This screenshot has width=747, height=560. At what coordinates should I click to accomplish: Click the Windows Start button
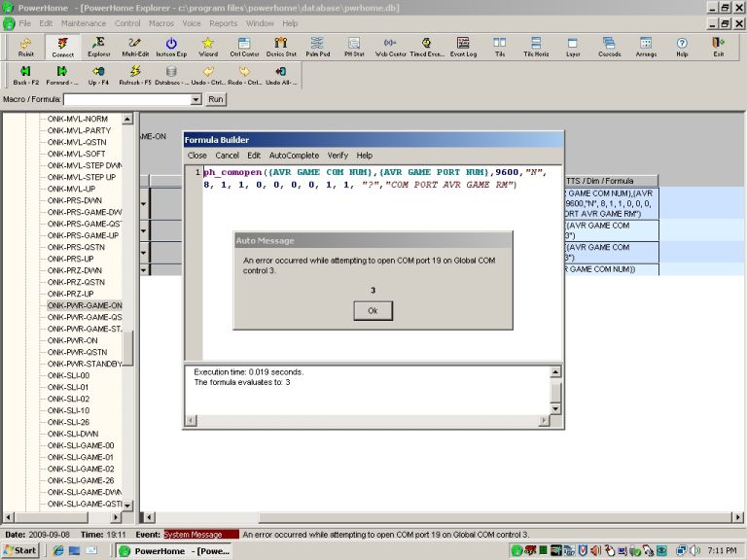click(x=19, y=550)
